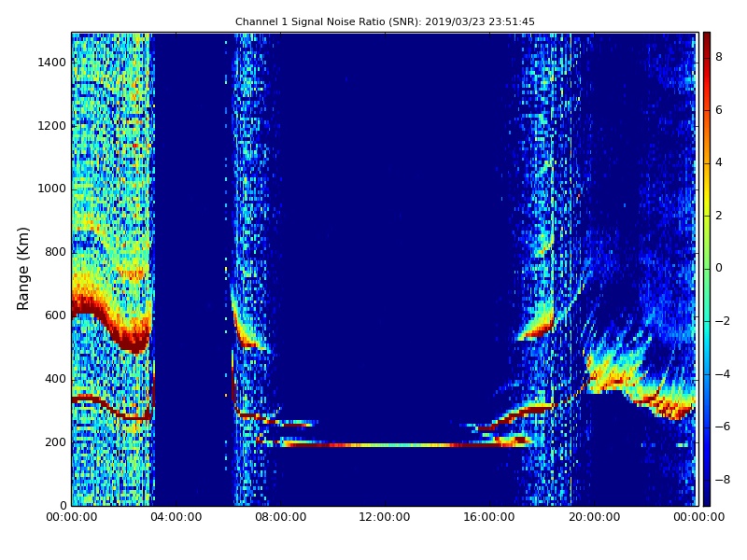Click the 1000 range tick label
Viewport: 747px width, 560px height.
52,189
